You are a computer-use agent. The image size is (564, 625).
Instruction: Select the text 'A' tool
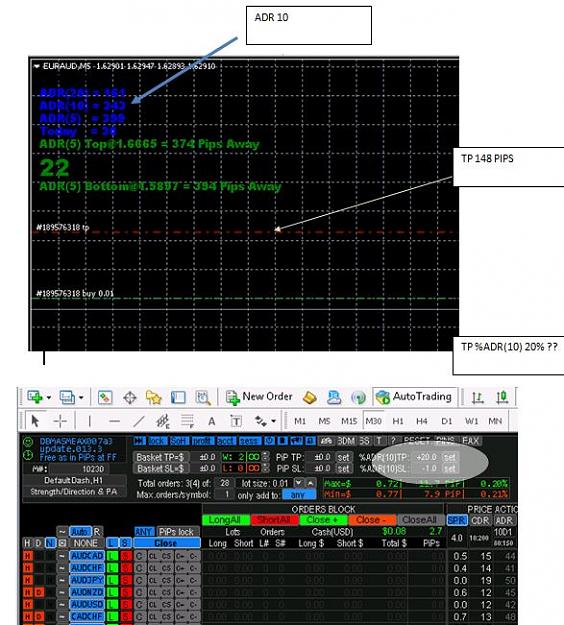point(212,421)
